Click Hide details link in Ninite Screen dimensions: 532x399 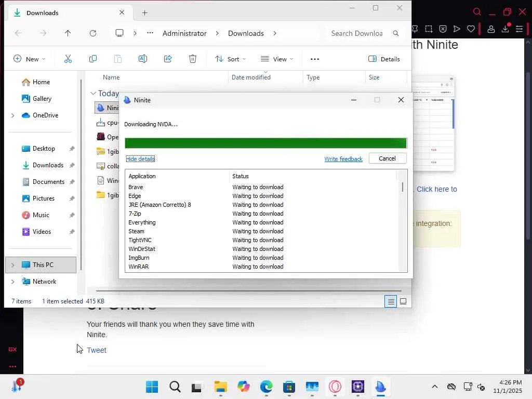click(x=140, y=159)
